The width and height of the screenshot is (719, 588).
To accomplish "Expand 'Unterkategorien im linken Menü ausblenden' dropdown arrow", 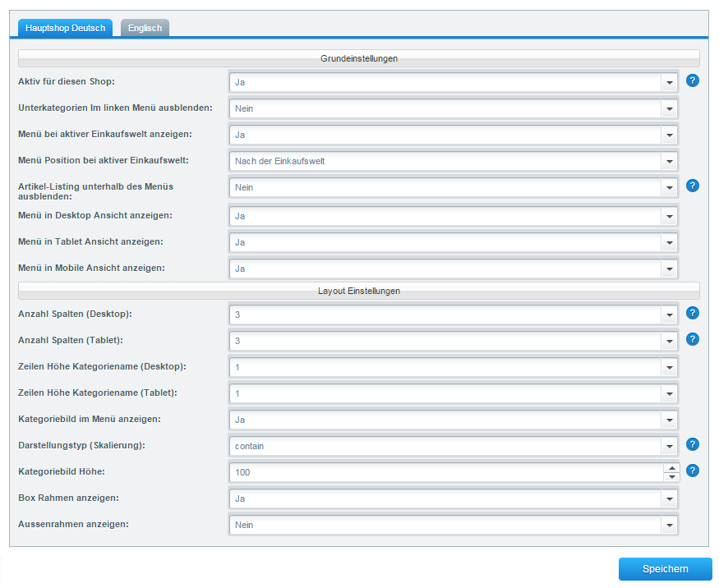I will [670, 108].
